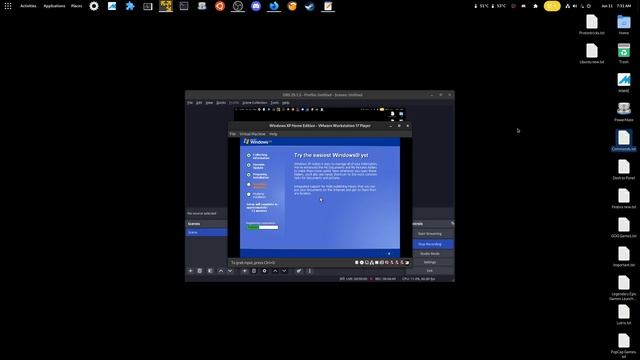Screen dimensions: 640x360
Task: Open the OBS View menu
Action: 209,103
